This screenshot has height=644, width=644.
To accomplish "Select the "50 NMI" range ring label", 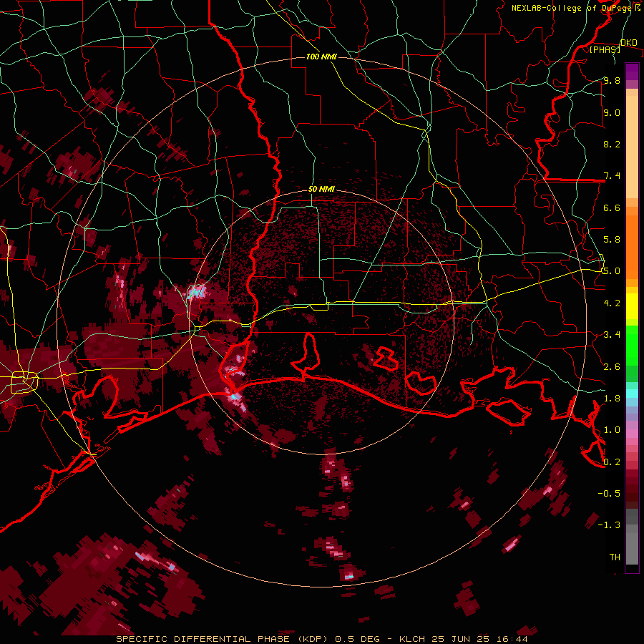I will (x=321, y=190).
